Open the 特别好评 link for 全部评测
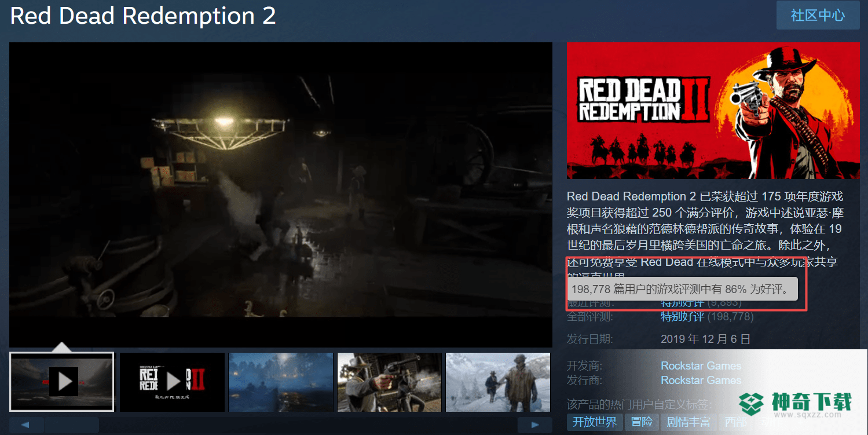This screenshot has height=435, width=868. (682, 317)
